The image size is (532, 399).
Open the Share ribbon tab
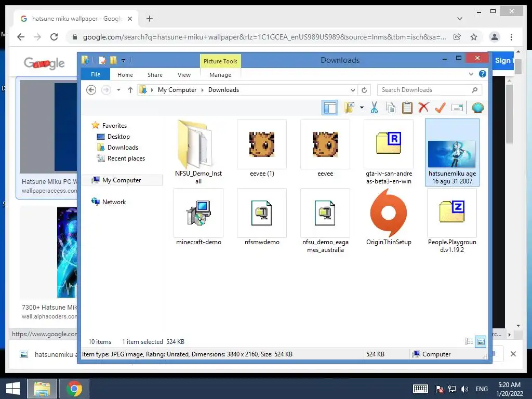click(x=155, y=75)
